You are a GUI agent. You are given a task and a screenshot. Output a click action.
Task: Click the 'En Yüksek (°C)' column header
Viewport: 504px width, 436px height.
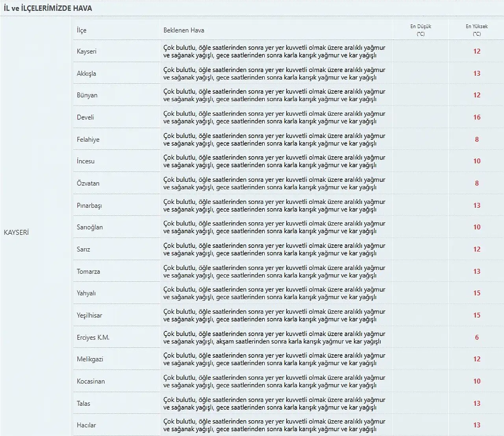coord(476,30)
